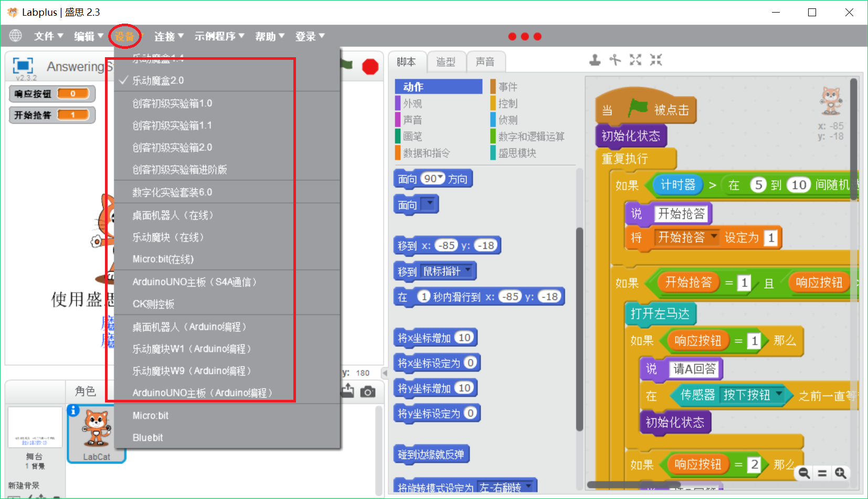Click the grow sprite tool icon
This screenshot has height=499, width=868.
636,60
